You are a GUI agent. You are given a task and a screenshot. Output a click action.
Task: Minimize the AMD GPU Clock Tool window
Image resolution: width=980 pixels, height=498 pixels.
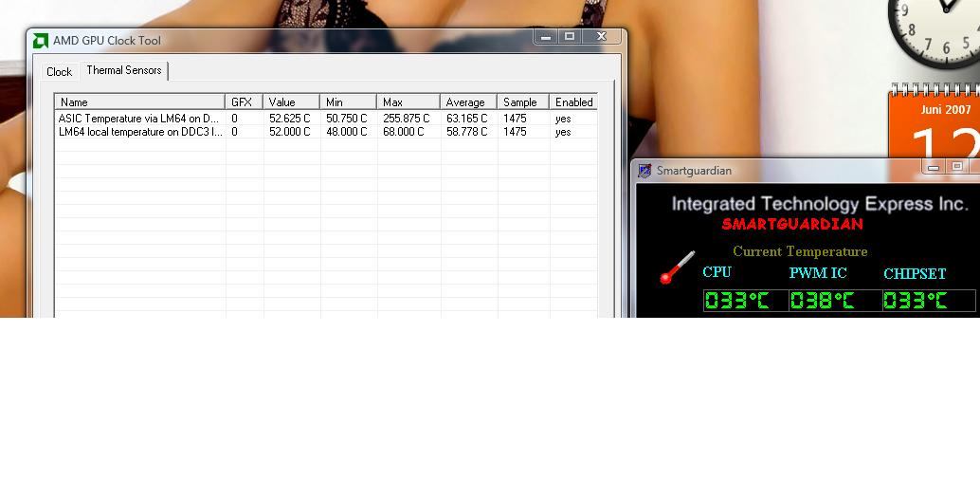546,37
